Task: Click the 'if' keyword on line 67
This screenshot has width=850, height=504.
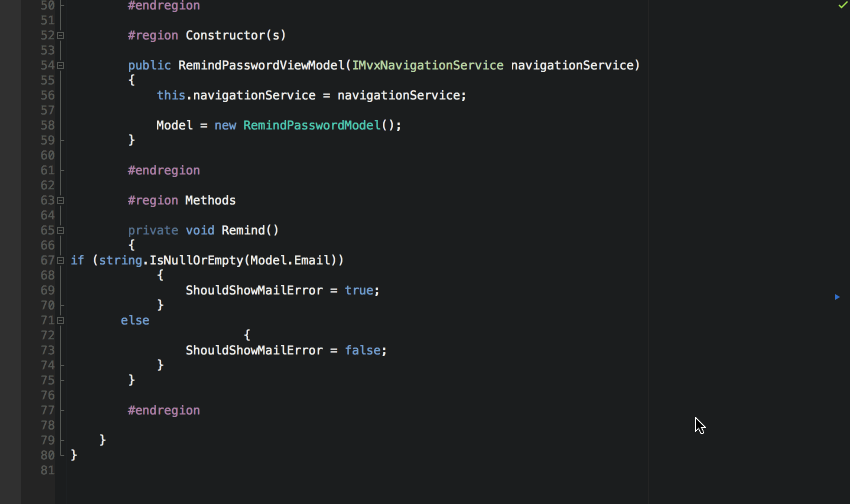Action: click(78, 261)
